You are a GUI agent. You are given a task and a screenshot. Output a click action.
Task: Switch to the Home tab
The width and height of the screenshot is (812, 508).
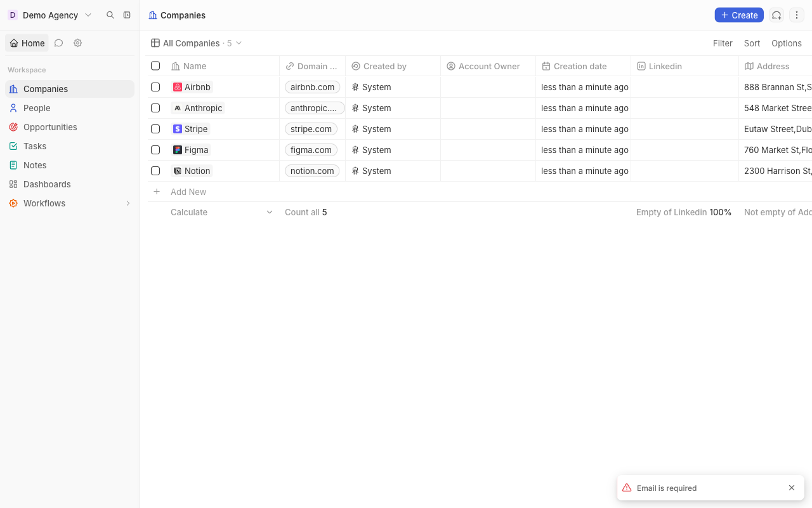(27, 43)
